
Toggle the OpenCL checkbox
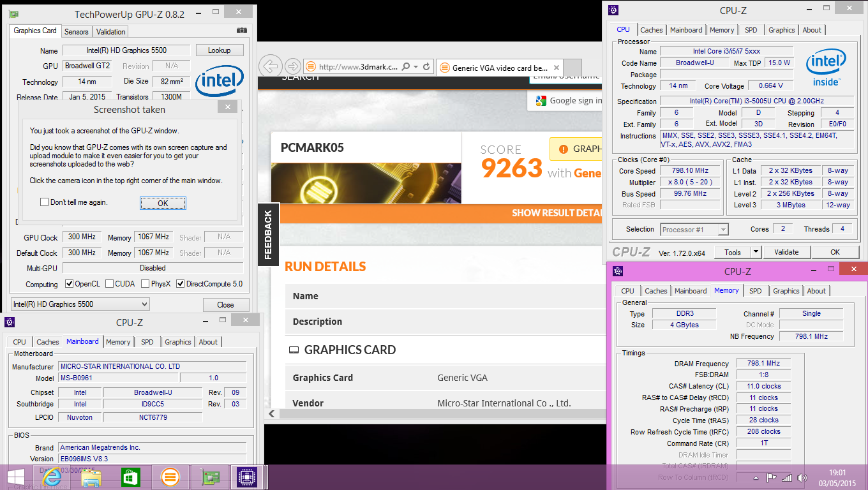click(x=70, y=284)
